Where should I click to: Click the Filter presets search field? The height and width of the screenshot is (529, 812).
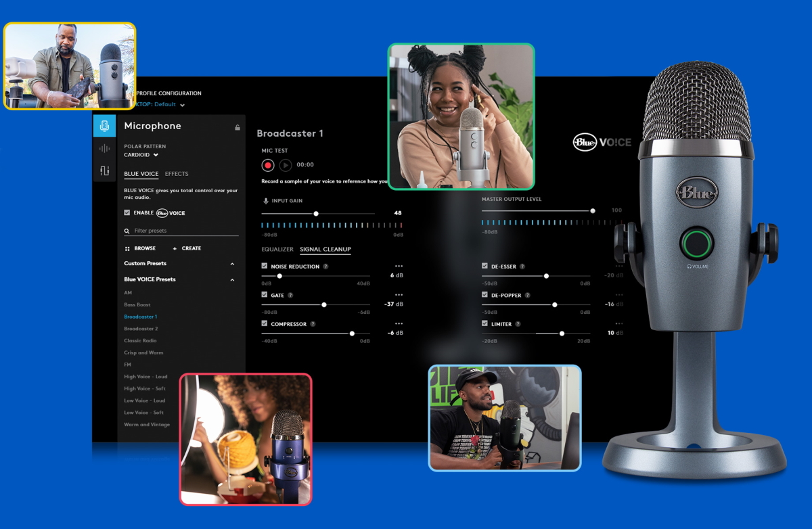pyautogui.click(x=181, y=231)
